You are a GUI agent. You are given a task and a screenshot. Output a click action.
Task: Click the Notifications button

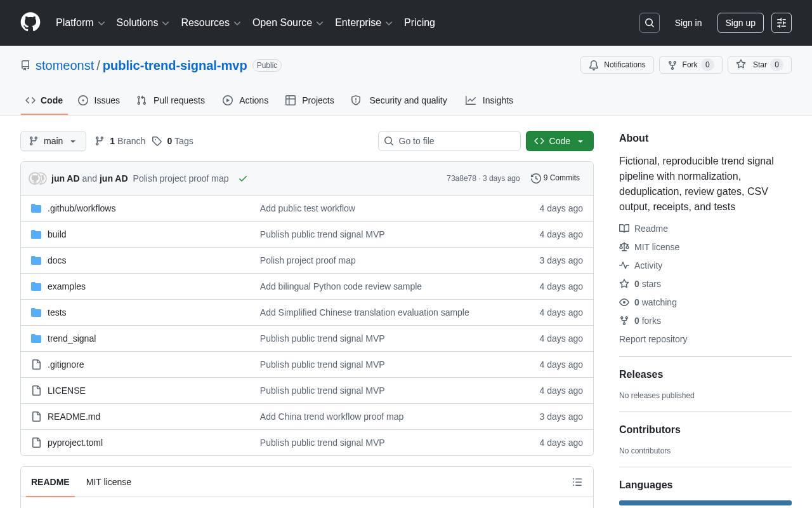click(617, 65)
